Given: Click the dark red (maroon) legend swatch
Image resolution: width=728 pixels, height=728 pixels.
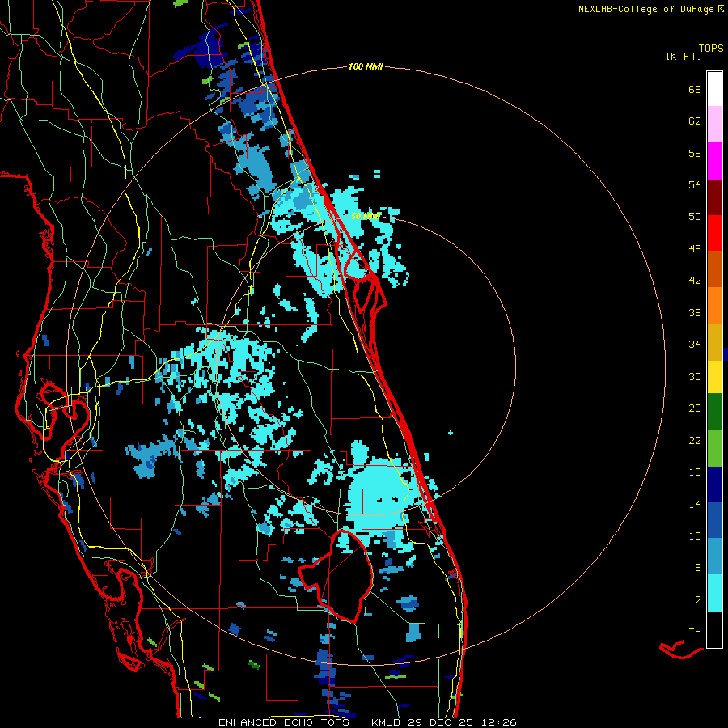Looking at the screenshot, I should [x=714, y=197].
